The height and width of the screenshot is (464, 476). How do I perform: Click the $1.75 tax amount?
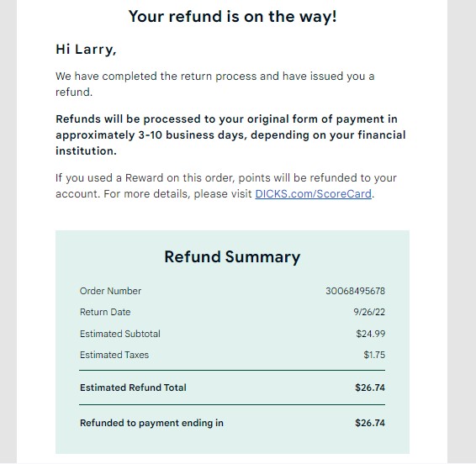click(x=374, y=355)
